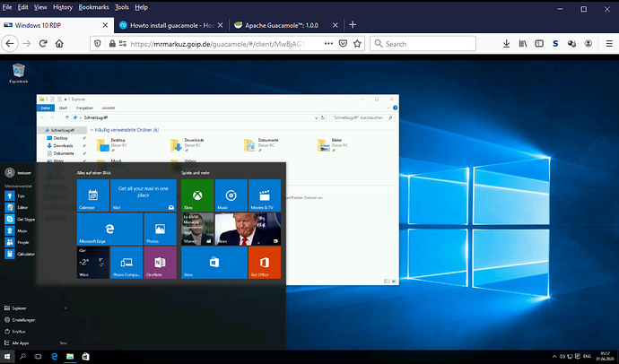Open the Firefox library icon
This screenshot has height=364, width=619.
(x=523, y=44)
